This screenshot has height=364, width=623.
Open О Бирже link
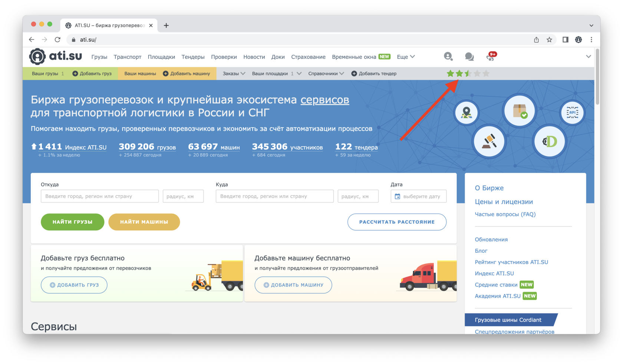coord(489,188)
